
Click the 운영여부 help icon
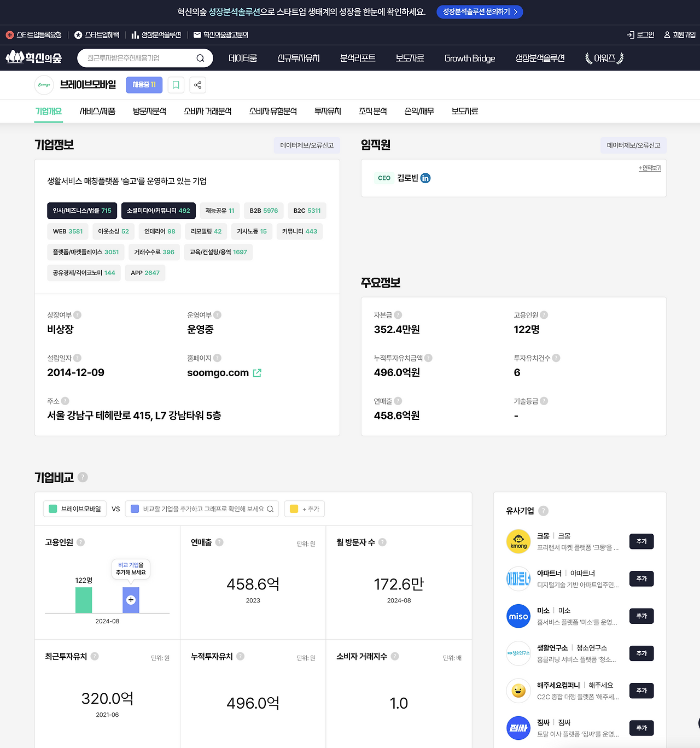(x=218, y=315)
